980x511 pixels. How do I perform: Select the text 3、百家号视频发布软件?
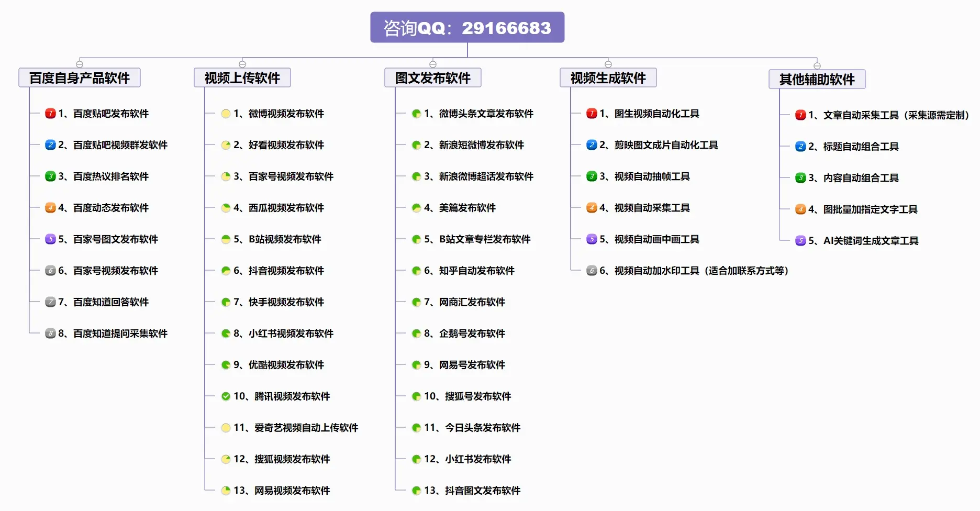pyautogui.click(x=284, y=176)
